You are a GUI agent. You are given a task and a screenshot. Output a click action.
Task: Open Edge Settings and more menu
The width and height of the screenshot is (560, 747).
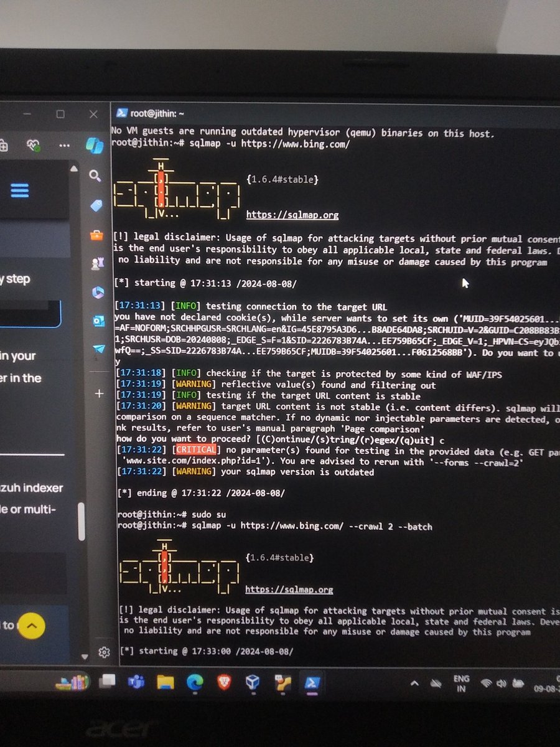point(64,145)
